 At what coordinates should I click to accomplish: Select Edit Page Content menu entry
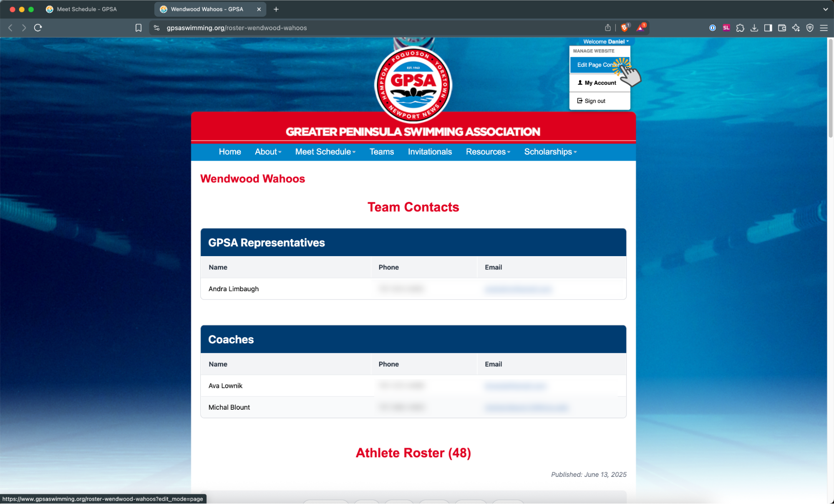tap(597, 65)
